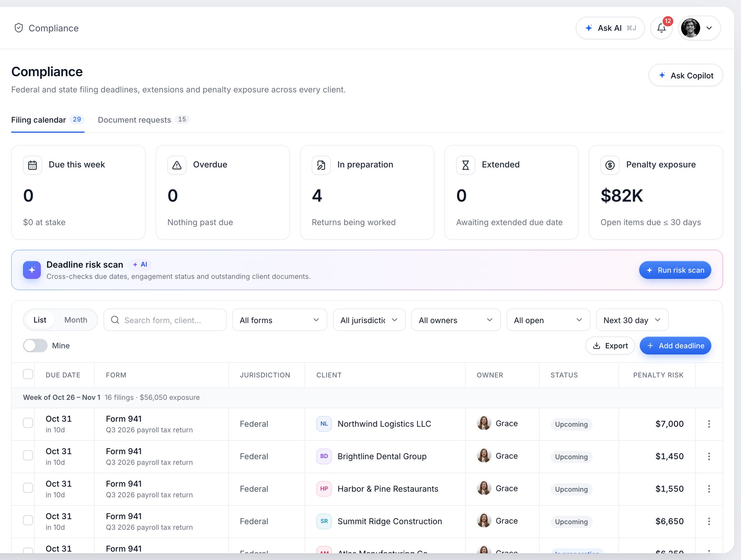Click the Ask Copilot button
This screenshot has height=560, width=741.
point(685,75)
